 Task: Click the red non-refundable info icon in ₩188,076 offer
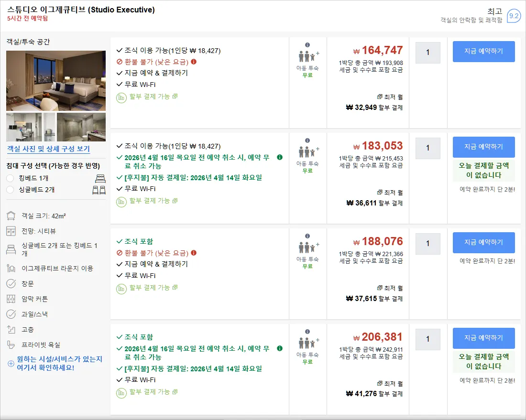click(194, 253)
